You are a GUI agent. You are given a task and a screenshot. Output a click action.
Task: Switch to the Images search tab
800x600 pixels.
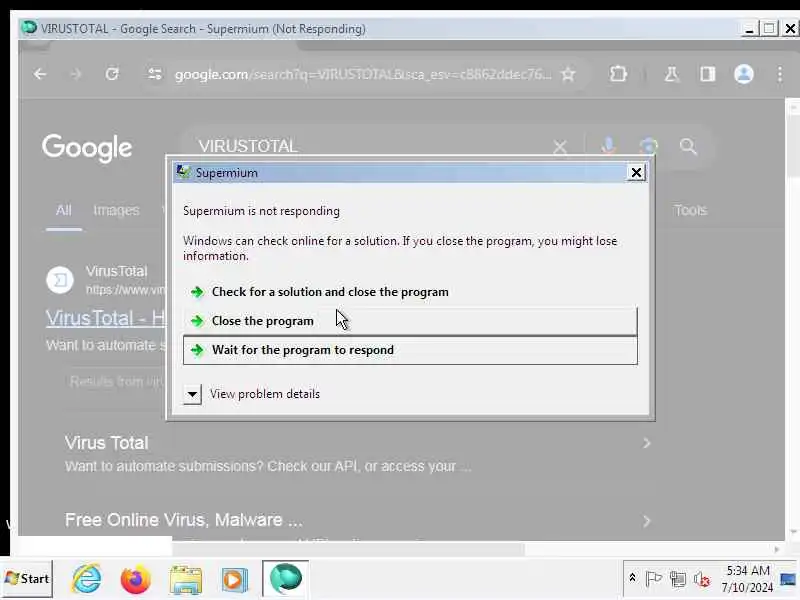pyautogui.click(x=116, y=210)
